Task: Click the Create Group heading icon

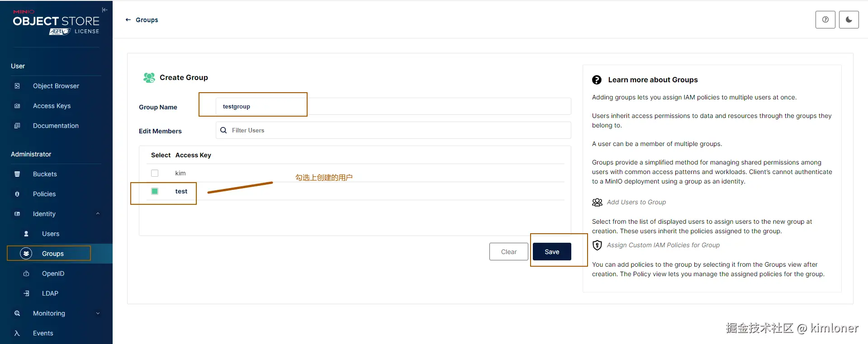Action: (x=149, y=78)
